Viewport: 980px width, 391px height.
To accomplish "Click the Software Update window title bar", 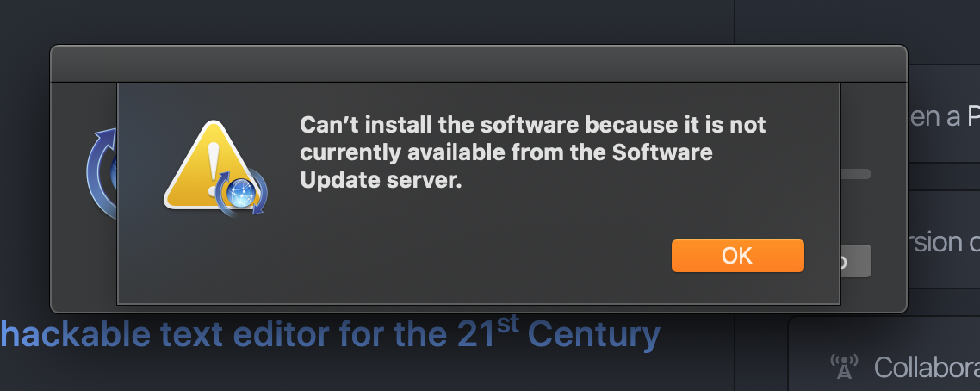I will 478,64.
